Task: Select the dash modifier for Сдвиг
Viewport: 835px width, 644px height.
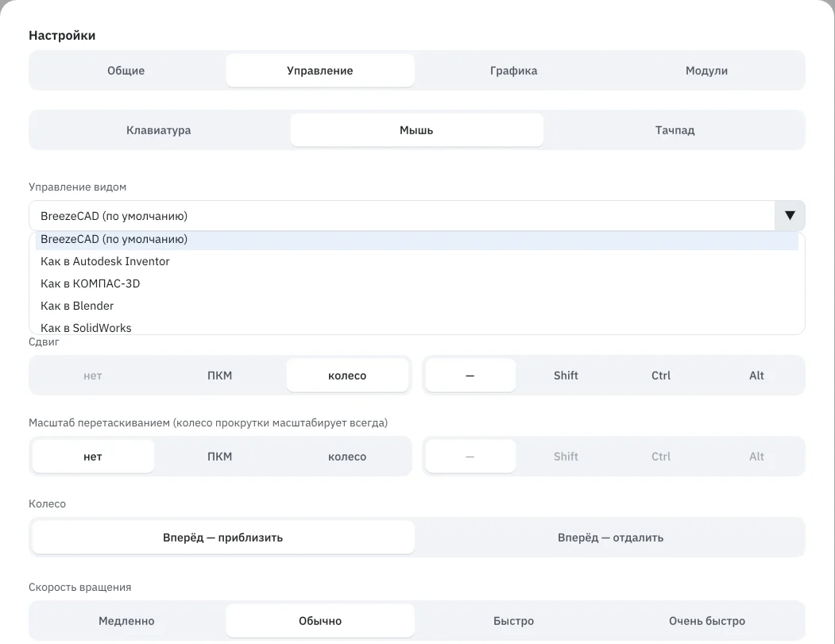Action: click(470, 376)
